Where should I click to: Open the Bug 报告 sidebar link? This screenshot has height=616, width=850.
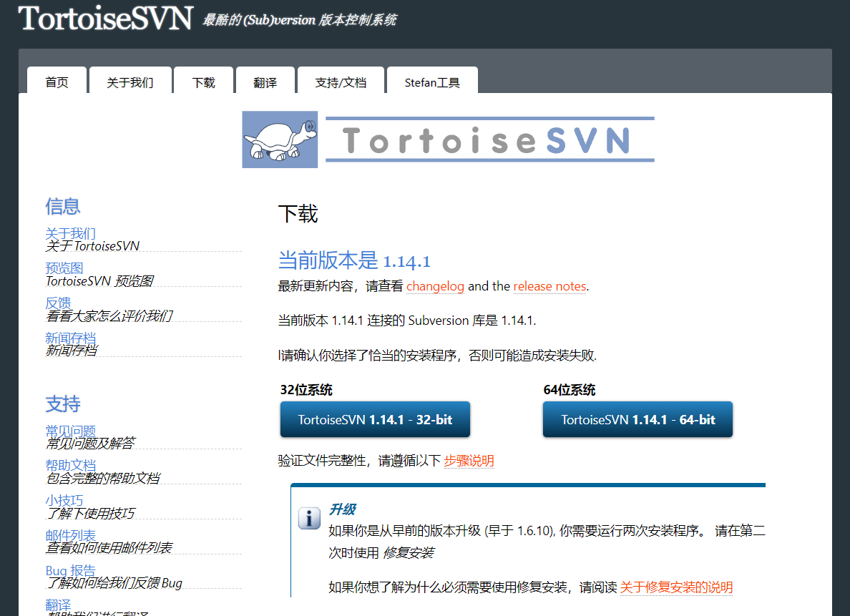pos(70,570)
